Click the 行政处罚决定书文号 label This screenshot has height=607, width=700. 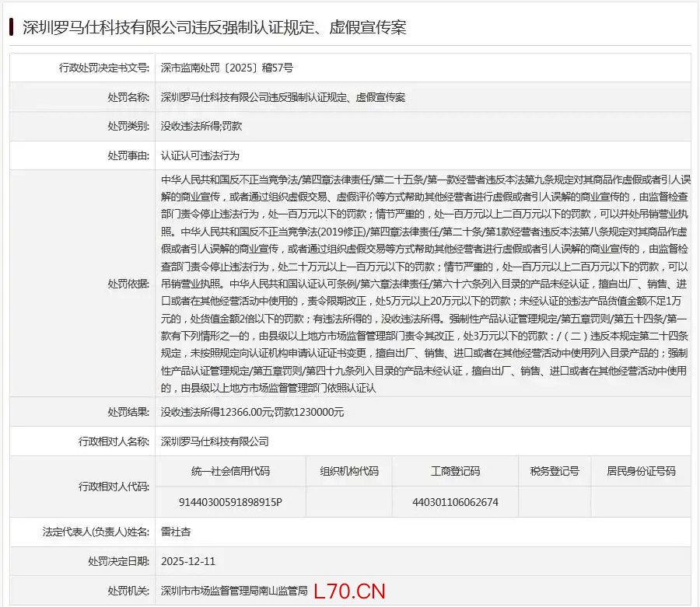(x=103, y=68)
